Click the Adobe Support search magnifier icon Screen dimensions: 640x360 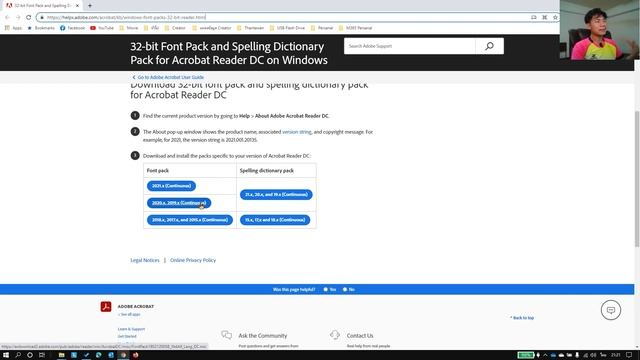coord(489,46)
